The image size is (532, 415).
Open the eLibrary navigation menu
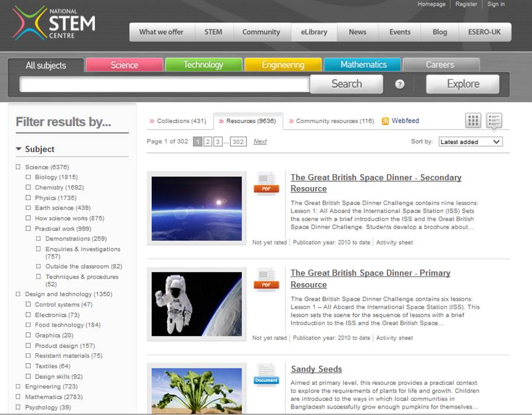(x=314, y=32)
